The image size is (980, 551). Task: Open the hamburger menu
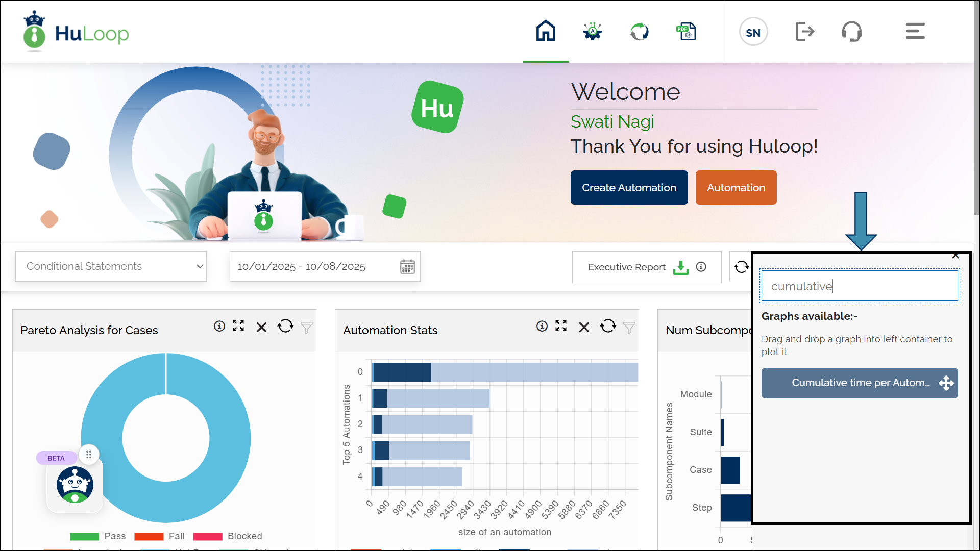[915, 31]
